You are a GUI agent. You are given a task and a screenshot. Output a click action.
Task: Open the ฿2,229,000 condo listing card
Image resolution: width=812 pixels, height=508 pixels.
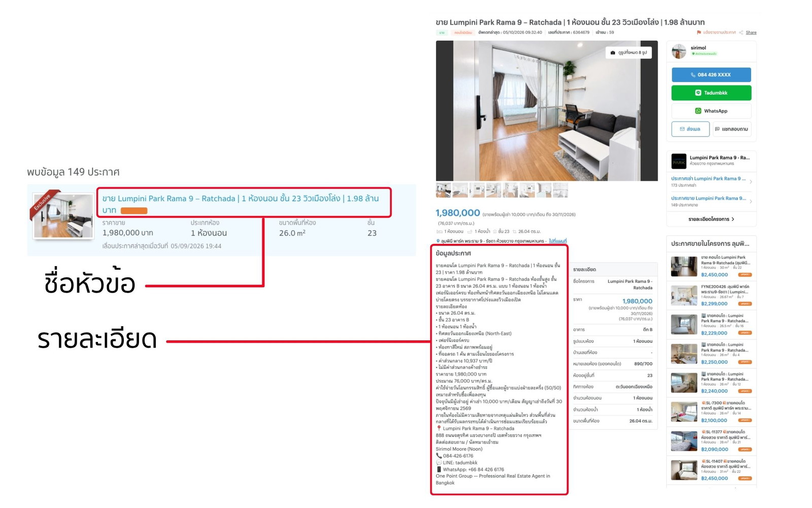pos(711,324)
